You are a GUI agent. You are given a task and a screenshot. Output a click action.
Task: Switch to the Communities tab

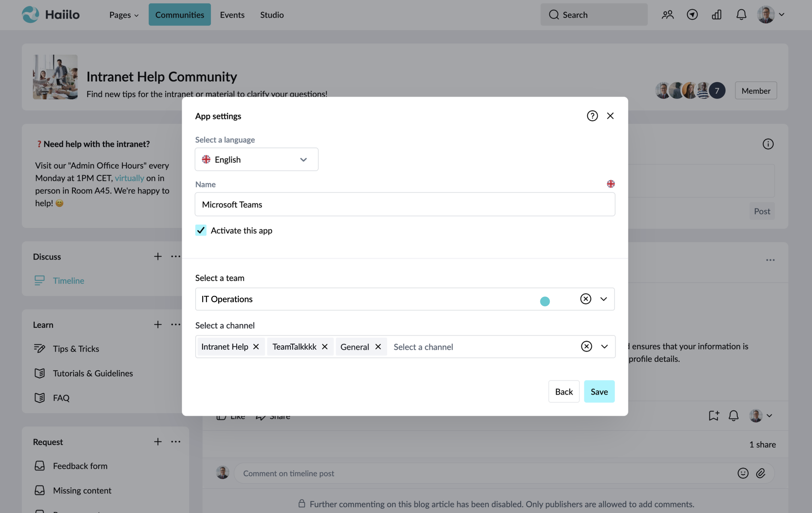tap(180, 14)
